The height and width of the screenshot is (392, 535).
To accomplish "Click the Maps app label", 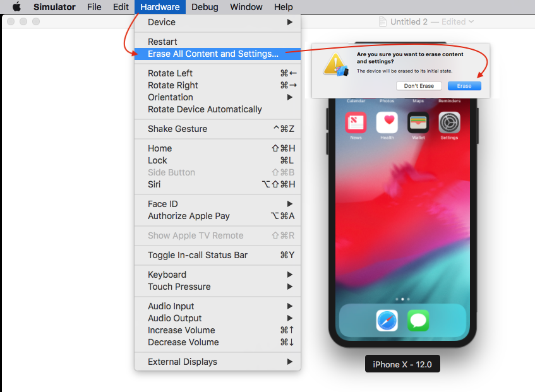I will (x=418, y=101).
